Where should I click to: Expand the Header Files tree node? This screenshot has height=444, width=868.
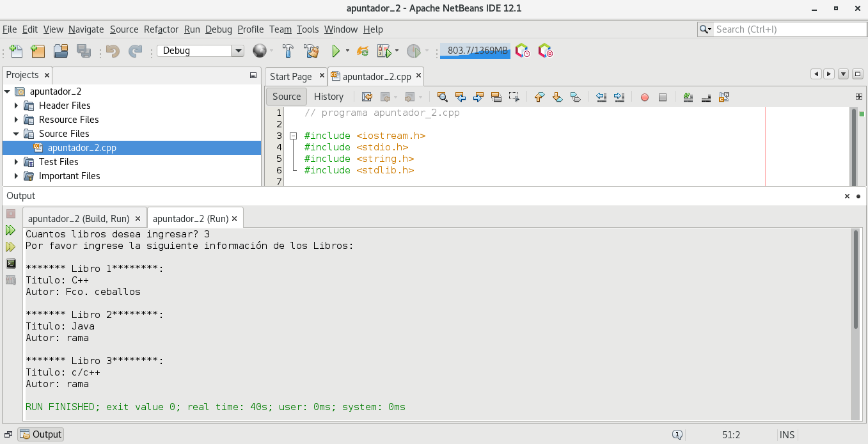17,106
